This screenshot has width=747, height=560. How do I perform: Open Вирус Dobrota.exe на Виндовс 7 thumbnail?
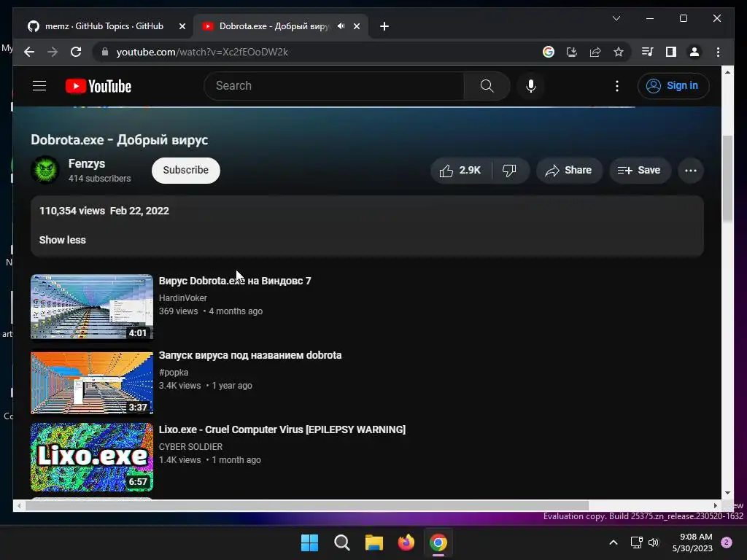(92, 307)
